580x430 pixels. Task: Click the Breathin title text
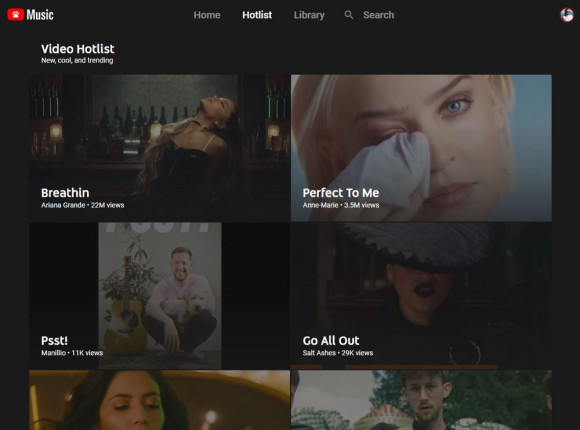click(x=65, y=193)
